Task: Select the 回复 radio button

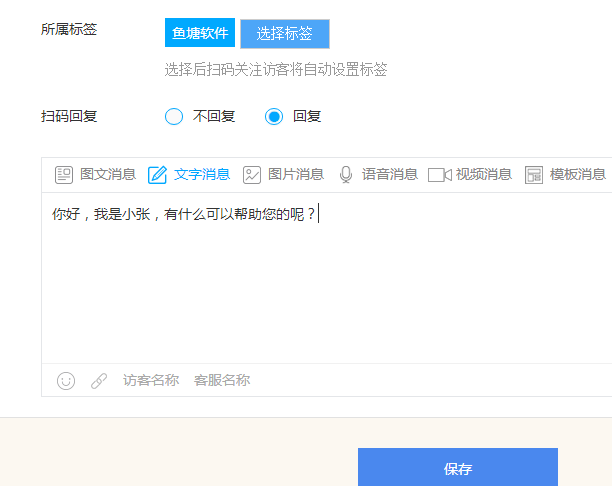Action: coord(274,116)
